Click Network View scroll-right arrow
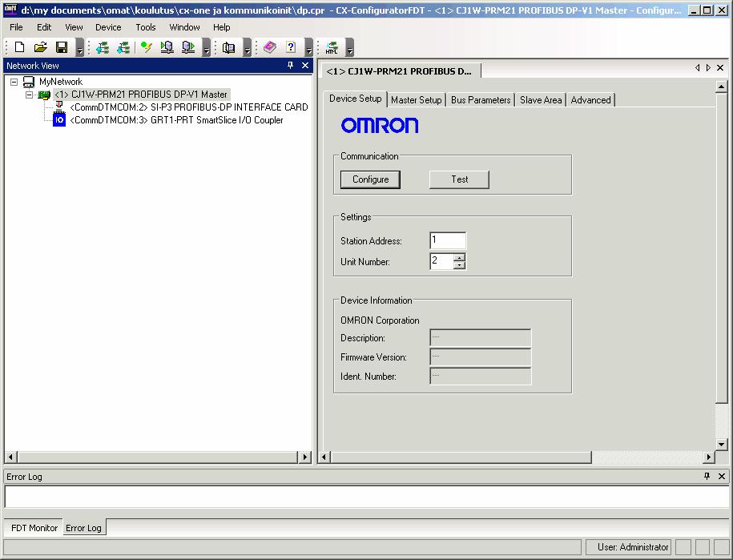This screenshot has width=733, height=560. [x=304, y=457]
